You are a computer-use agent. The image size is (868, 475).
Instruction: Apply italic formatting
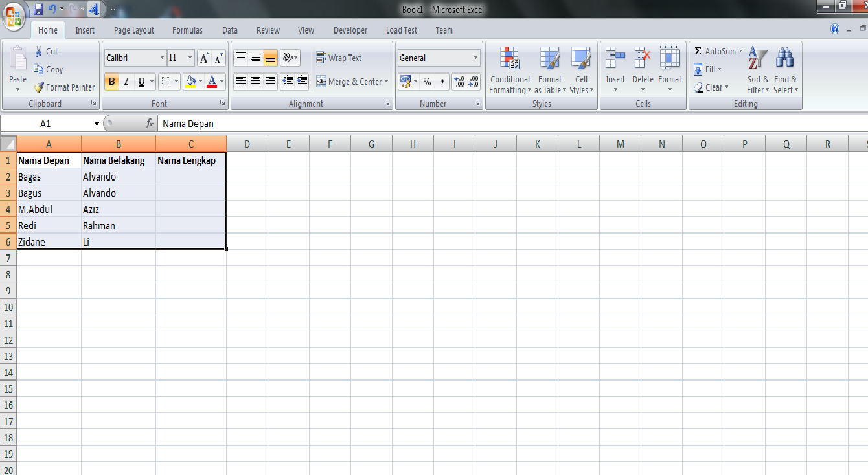pos(127,81)
